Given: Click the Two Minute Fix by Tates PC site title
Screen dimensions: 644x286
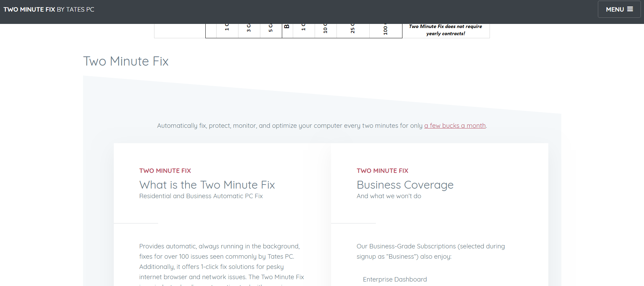Looking at the screenshot, I should pyautogui.click(x=49, y=9).
